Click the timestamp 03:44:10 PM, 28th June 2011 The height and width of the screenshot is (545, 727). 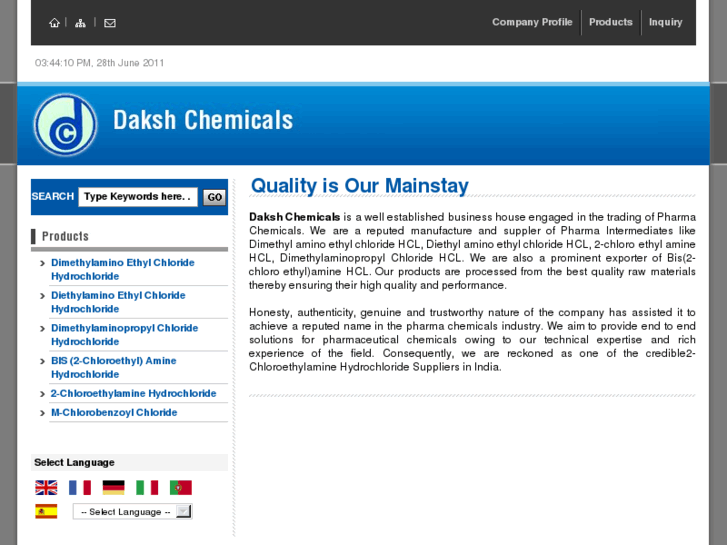pos(99,63)
